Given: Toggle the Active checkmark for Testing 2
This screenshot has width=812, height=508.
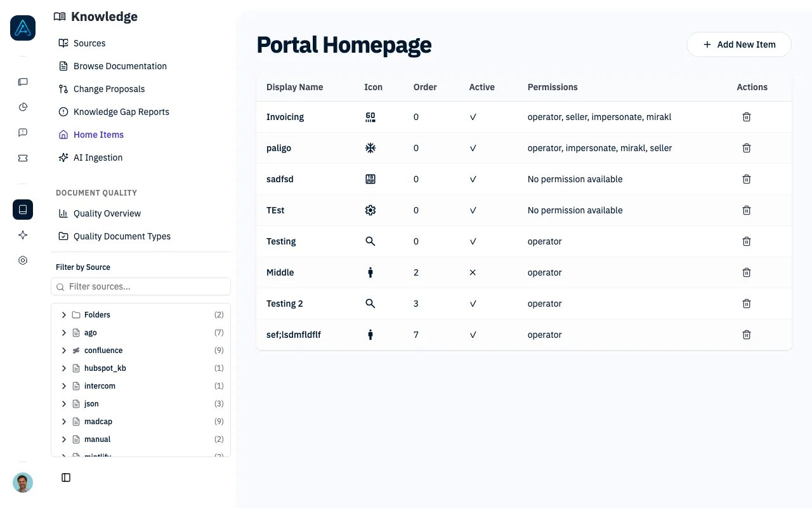Looking at the screenshot, I should point(473,304).
